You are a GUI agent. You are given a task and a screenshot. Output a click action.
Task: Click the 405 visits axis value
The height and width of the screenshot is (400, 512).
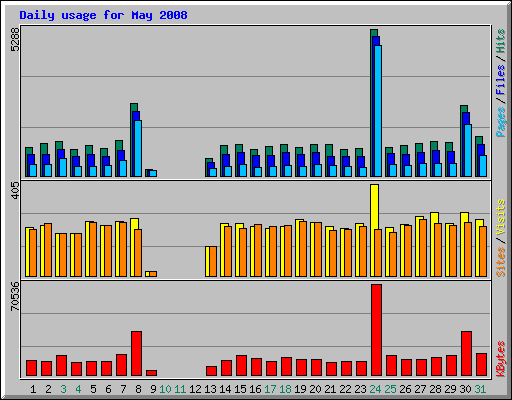15,191
